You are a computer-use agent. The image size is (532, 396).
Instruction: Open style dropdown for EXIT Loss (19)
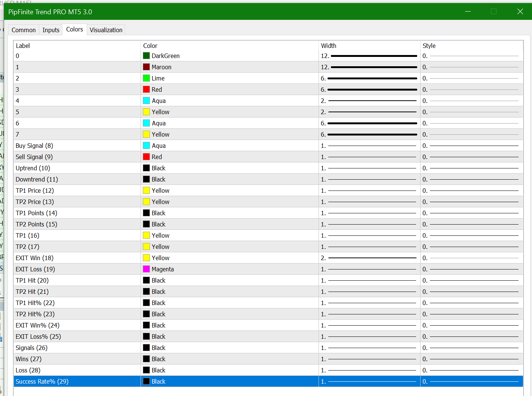[471, 269]
